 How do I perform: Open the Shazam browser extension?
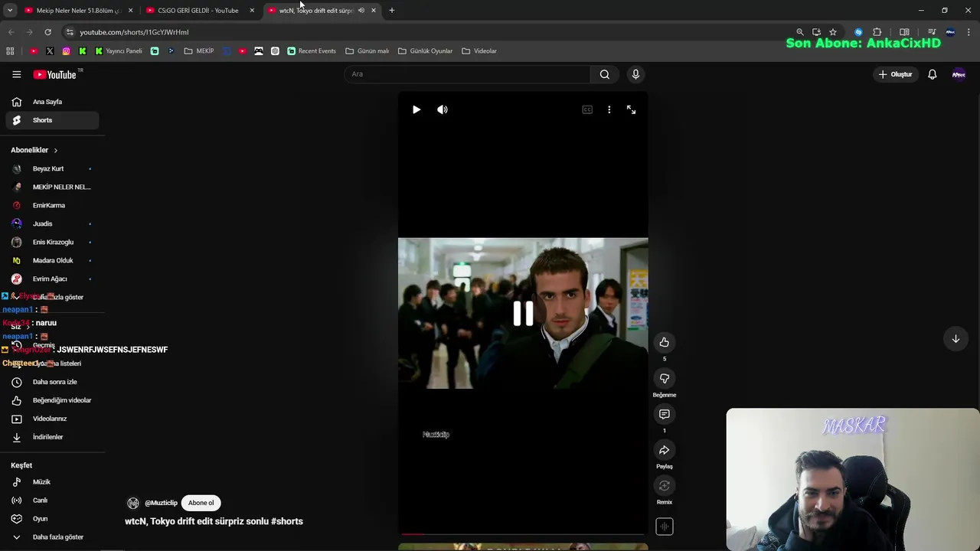(858, 32)
